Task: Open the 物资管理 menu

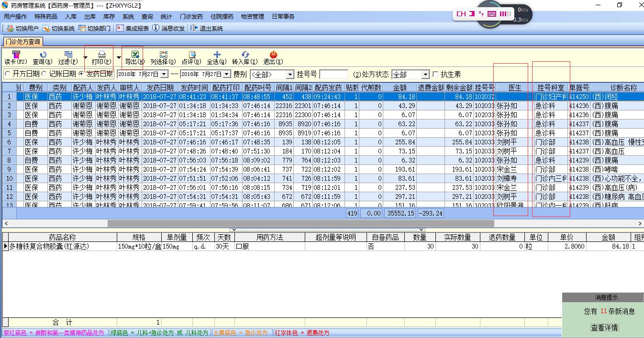Action: pyautogui.click(x=253, y=17)
